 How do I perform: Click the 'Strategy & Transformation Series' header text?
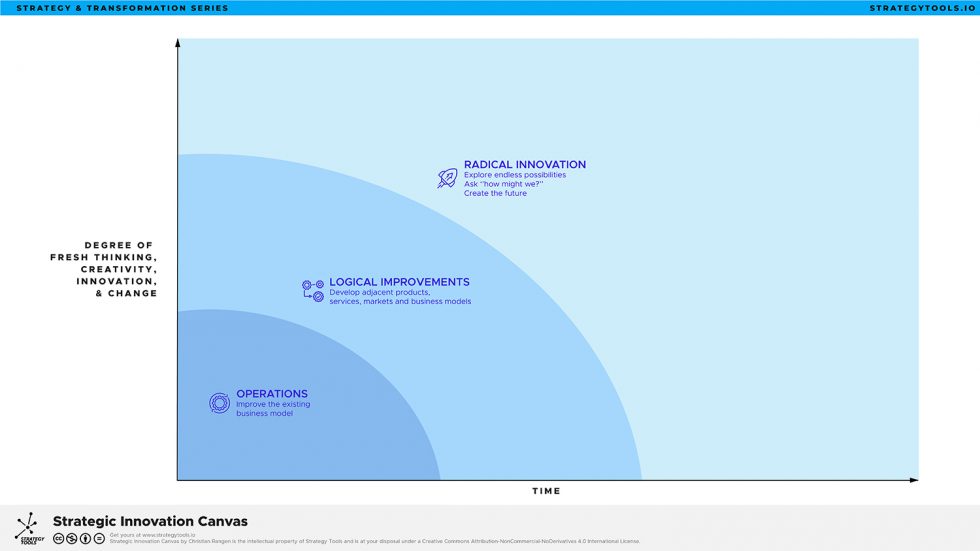[x=122, y=8]
